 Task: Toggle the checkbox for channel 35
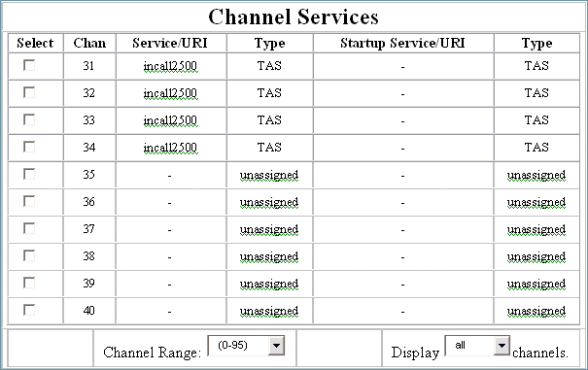coord(29,174)
